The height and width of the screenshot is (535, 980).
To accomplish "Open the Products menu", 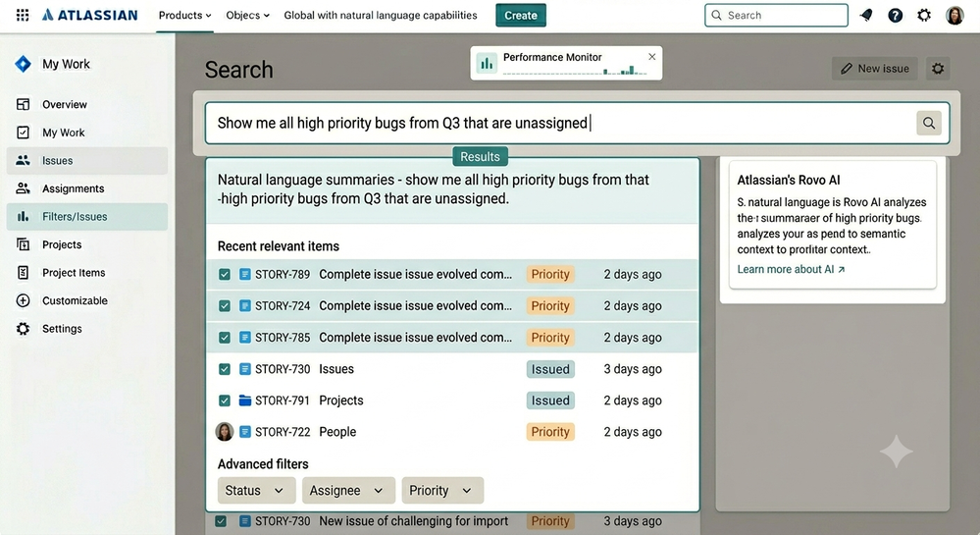I will coord(184,15).
